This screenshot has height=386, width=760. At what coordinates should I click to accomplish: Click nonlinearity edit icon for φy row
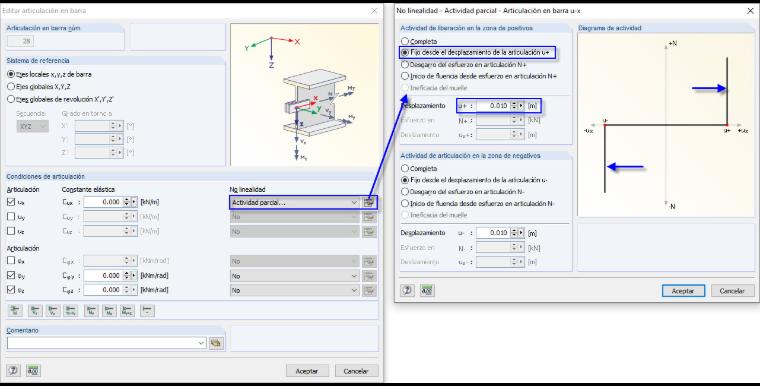pos(369,275)
